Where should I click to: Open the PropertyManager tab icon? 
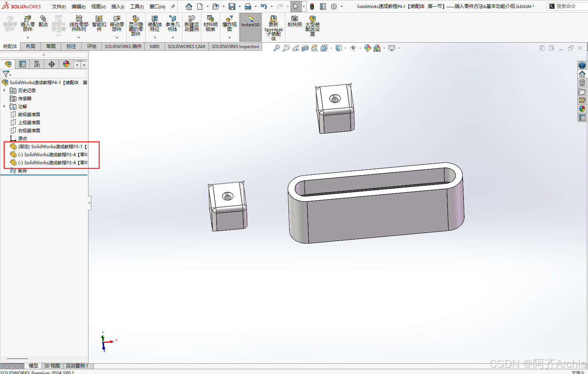click(x=23, y=64)
